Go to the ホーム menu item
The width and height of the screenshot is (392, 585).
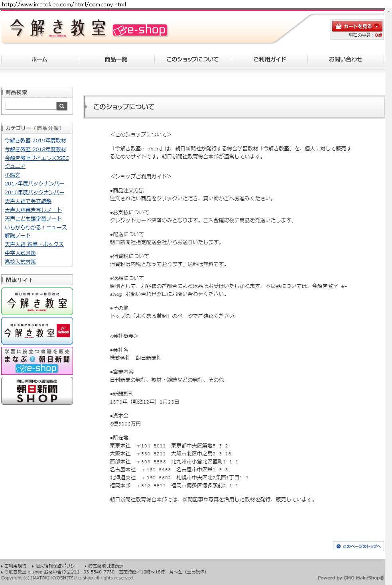39,59
